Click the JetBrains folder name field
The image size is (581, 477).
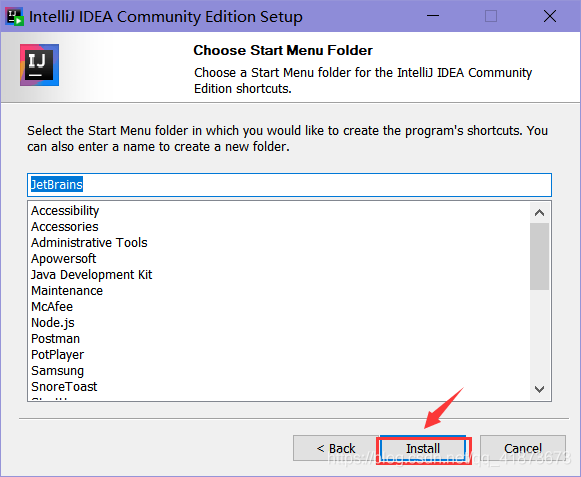(x=289, y=185)
